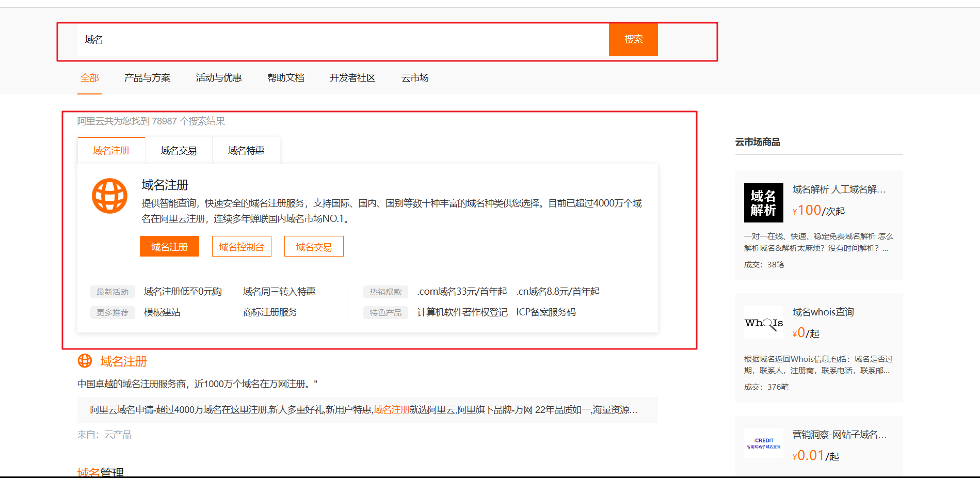Open the 计算机软件著作权登记 link
The width and height of the screenshot is (980, 478).
click(462, 312)
